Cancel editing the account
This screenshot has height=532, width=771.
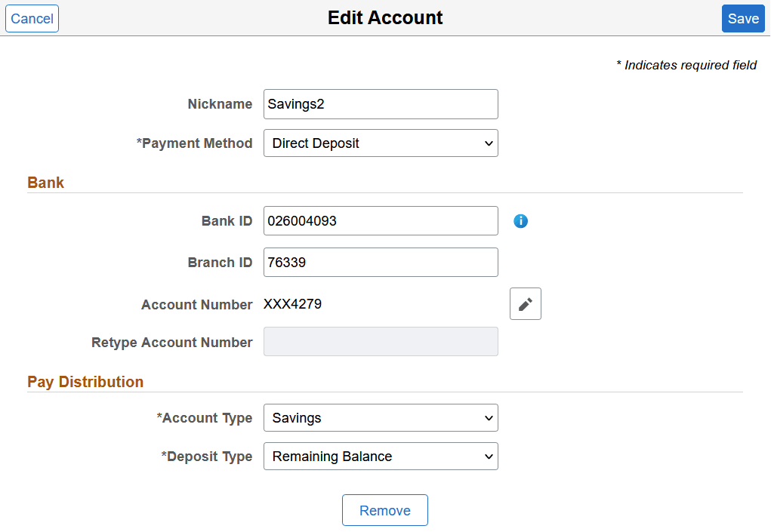pos(32,18)
